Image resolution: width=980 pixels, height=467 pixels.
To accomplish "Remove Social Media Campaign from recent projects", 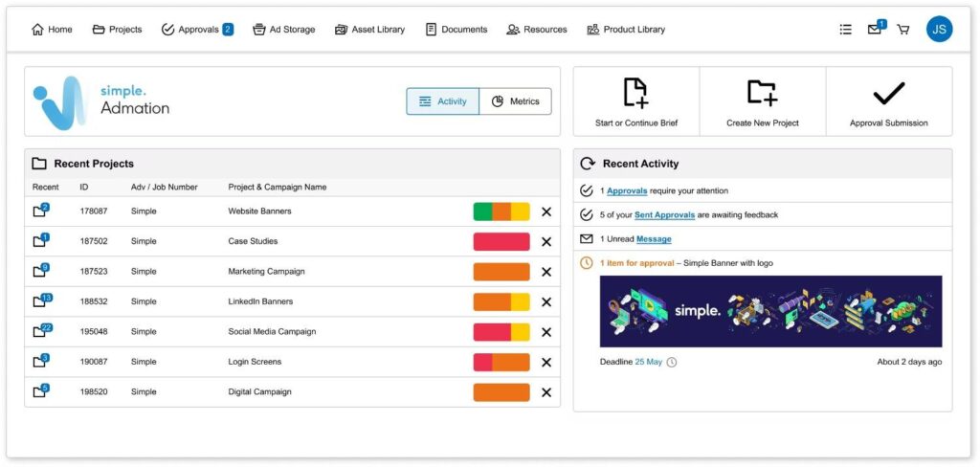I will click(x=546, y=332).
